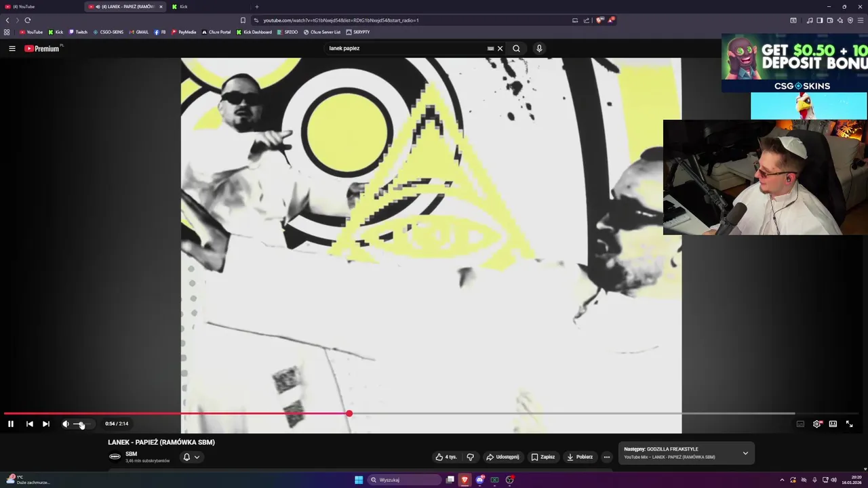
Task: Click the youtube.com address bar URL
Action: pos(341,20)
